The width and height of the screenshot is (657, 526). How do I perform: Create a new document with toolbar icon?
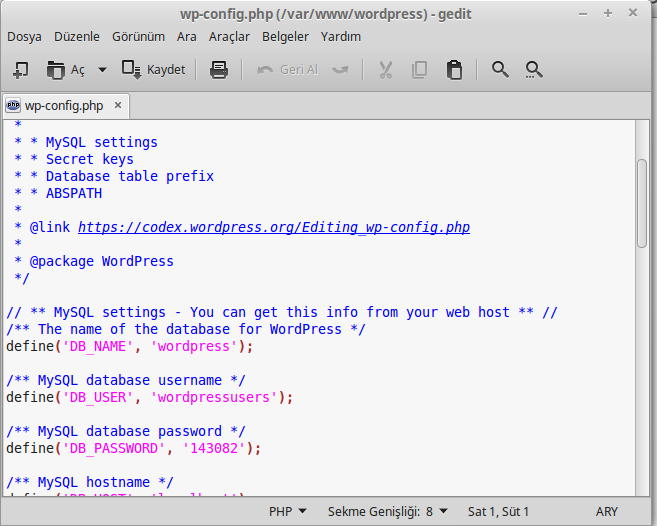pyautogui.click(x=21, y=70)
